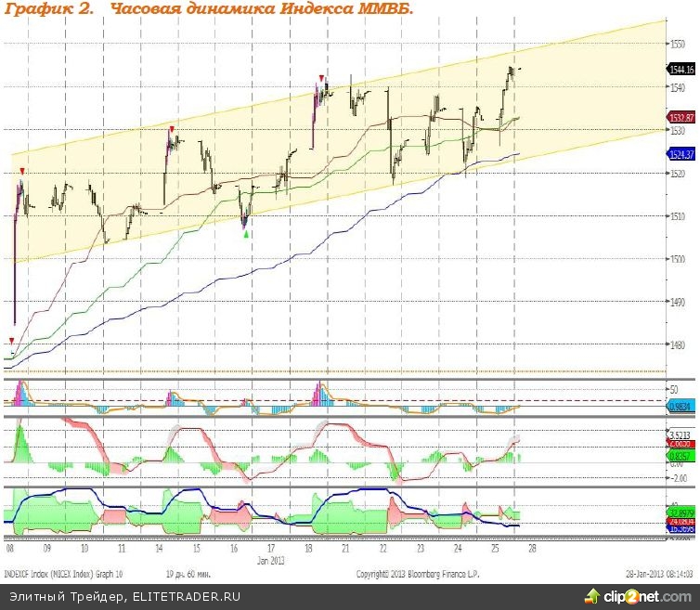The height and width of the screenshot is (610, 700).
Task: Click the 1540 price axis label
Action: (678, 87)
